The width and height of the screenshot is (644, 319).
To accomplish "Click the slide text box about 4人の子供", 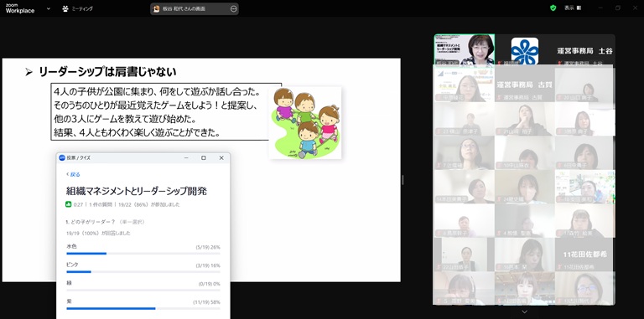I will (x=166, y=111).
